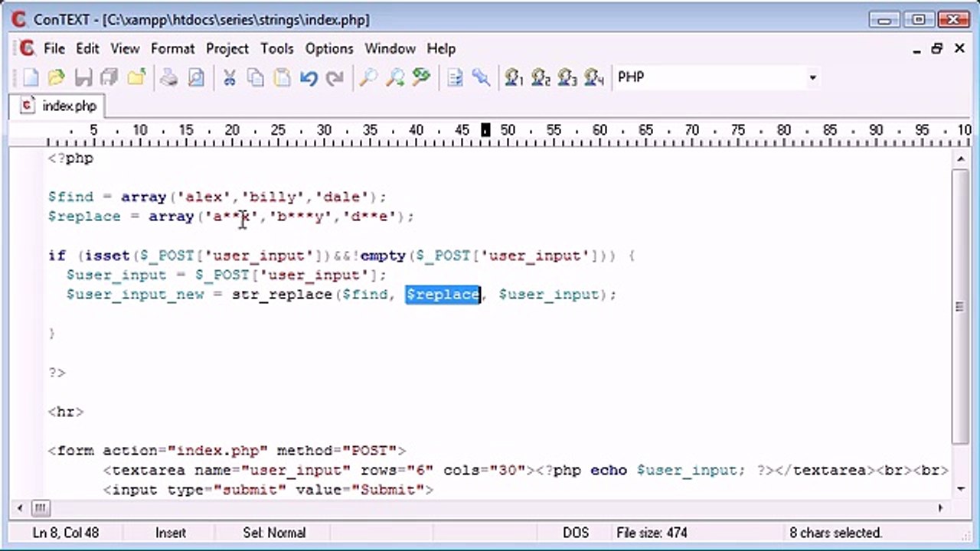Click the vertical scrollbar thumb
Screen dimensions: 980x551
(x=960, y=306)
